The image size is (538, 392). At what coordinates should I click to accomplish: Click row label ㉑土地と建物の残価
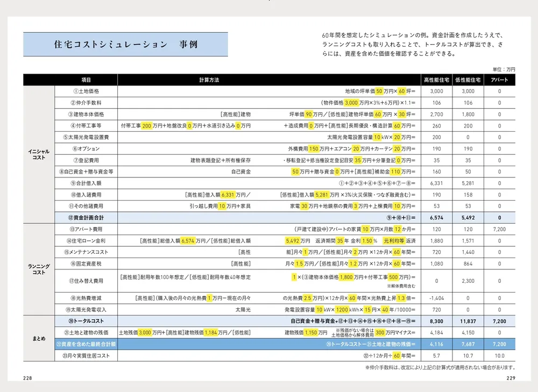[x=86, y=333]
